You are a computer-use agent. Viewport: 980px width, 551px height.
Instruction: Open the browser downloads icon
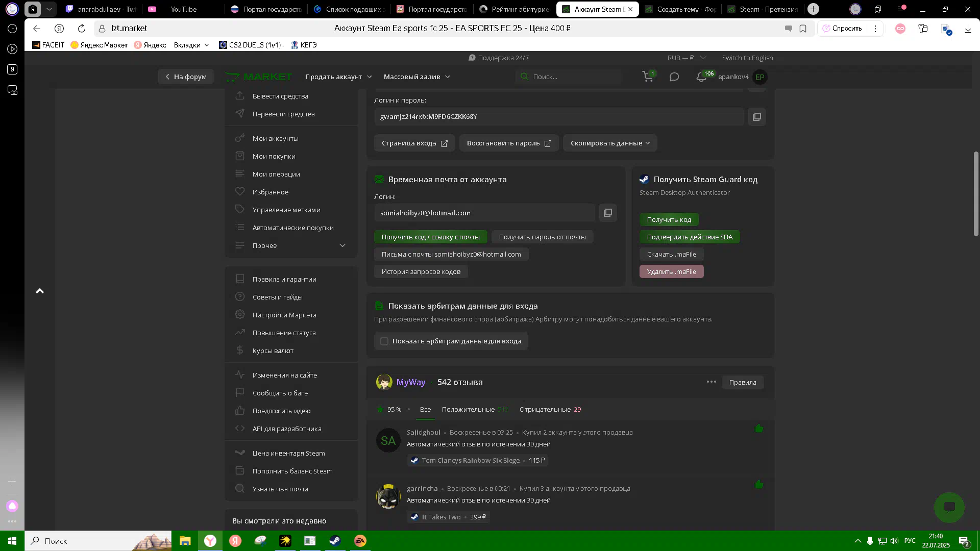(968, 29)
